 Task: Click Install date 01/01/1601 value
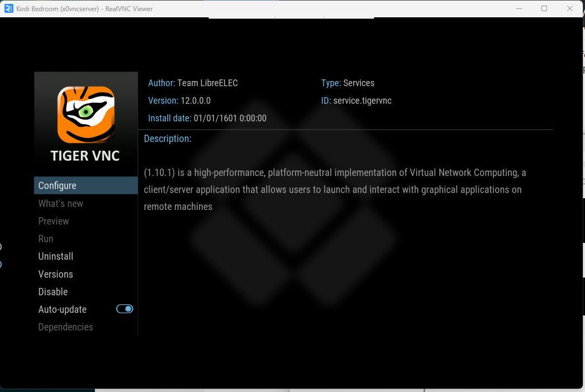230,118
